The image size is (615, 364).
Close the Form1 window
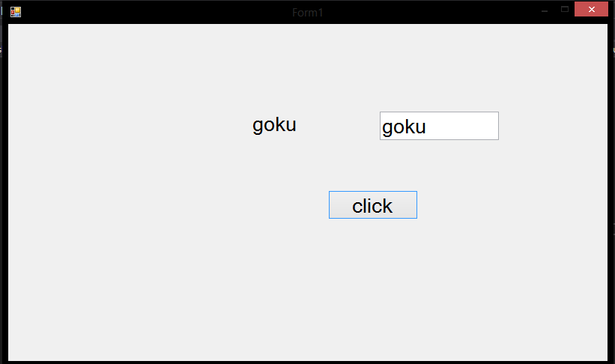(591, 9)
